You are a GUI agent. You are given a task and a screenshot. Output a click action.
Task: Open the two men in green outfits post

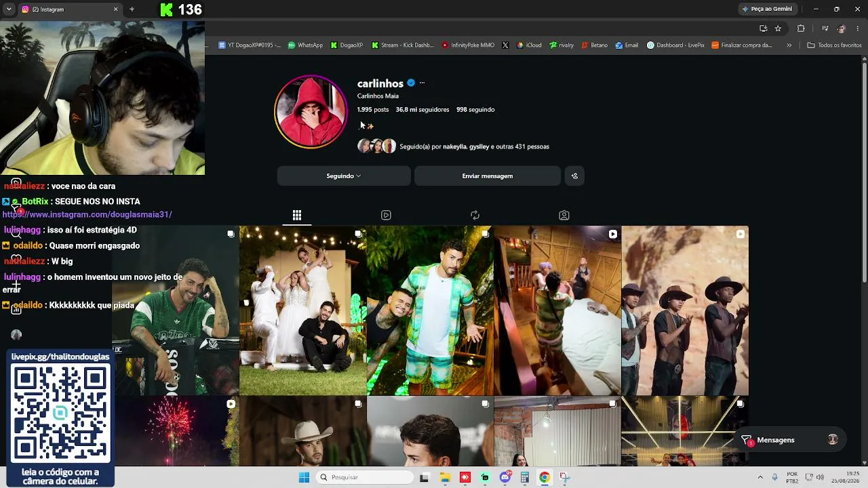pos(430,310)
